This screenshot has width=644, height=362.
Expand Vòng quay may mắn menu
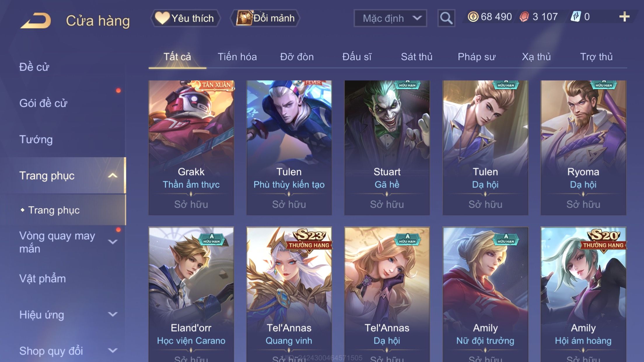[x=113, y=242]
